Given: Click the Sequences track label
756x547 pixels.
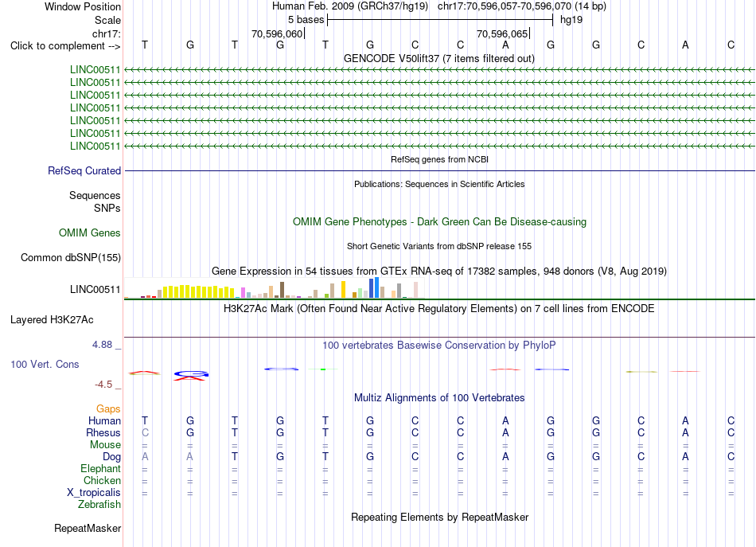Looking at the screenshot, I should pyautogui.click(x=95, y=195).
